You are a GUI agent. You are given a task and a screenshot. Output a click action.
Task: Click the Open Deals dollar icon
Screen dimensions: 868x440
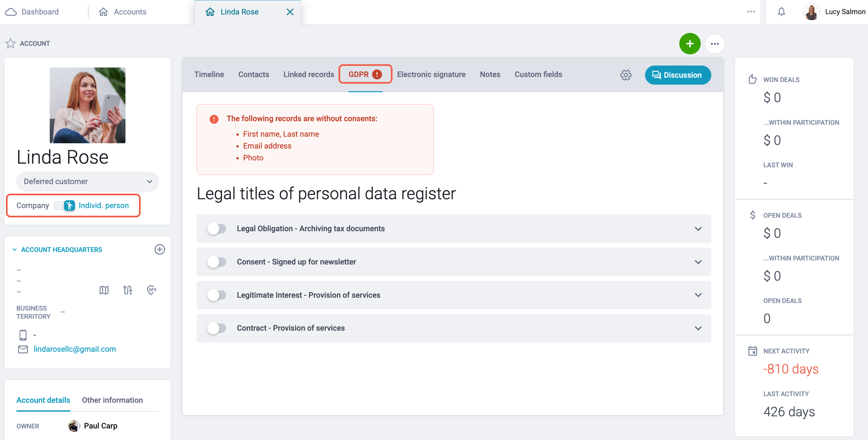coord(752,215)
